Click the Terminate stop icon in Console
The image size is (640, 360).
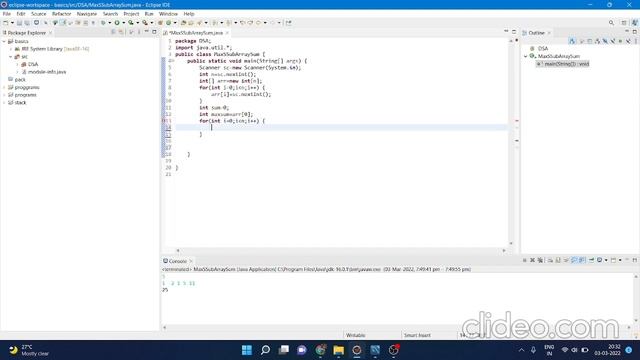point(524,260)
